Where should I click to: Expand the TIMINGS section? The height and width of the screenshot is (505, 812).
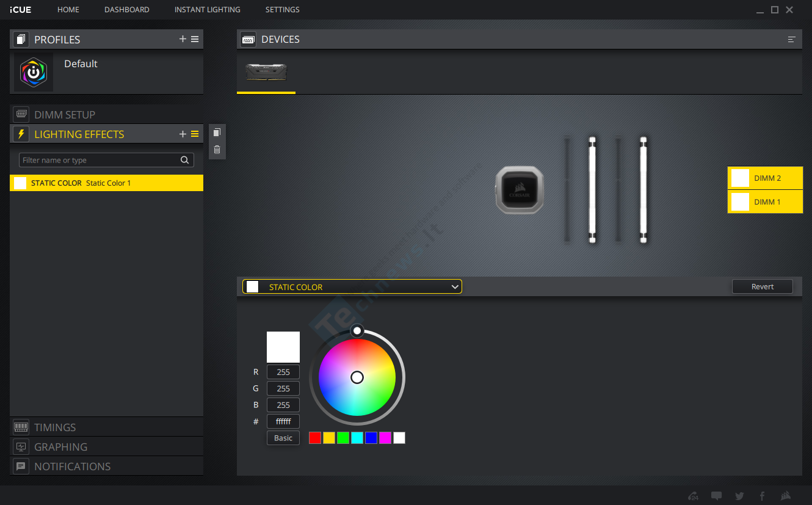point(107,427)
